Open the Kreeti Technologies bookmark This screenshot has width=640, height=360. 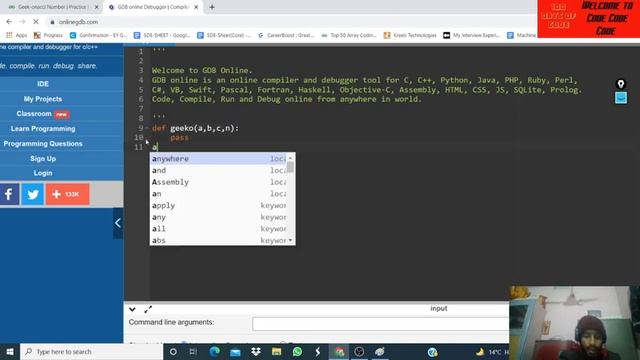(x=410, y=36)
